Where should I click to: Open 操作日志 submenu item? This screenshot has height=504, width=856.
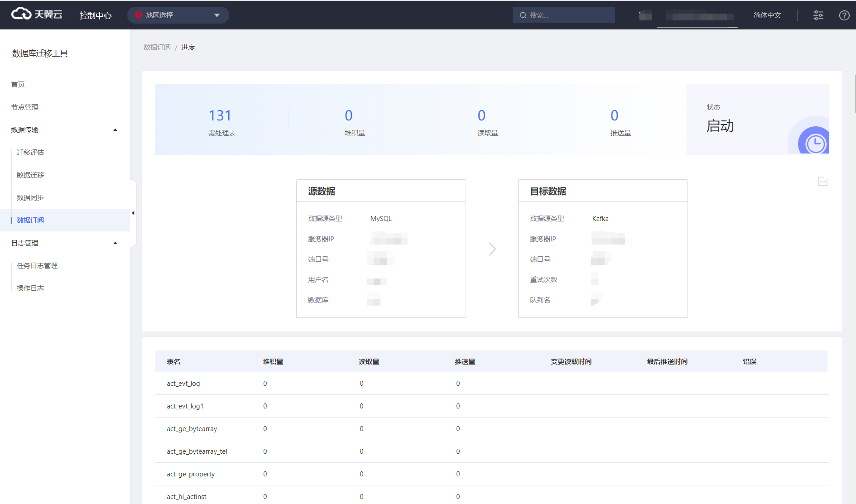point(30,288)
